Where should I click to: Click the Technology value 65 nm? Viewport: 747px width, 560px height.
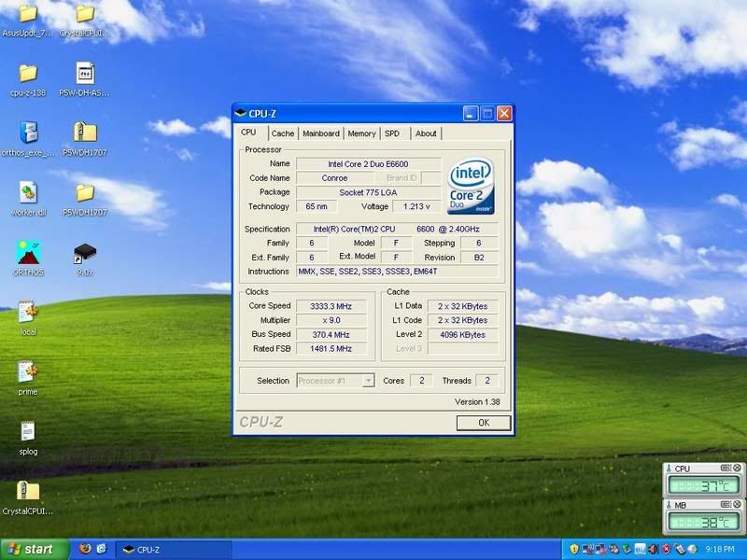click(x=317, y=206)
